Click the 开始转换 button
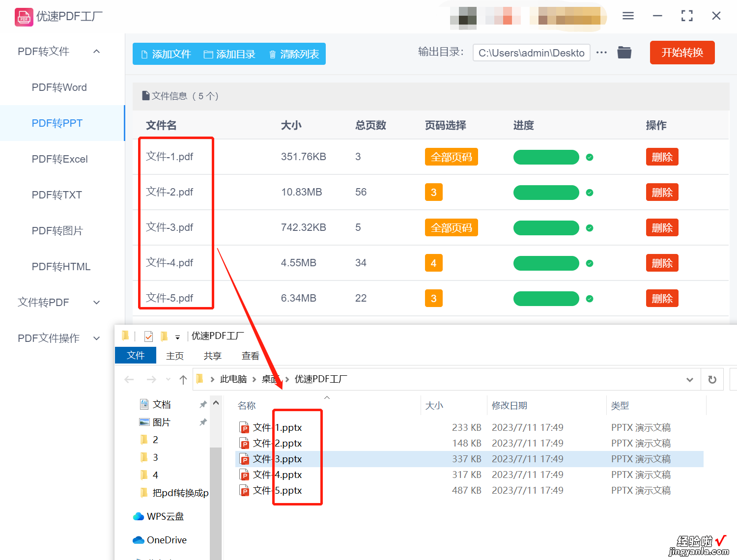Viewport: 737px width, 560px height. click(682, 53)
